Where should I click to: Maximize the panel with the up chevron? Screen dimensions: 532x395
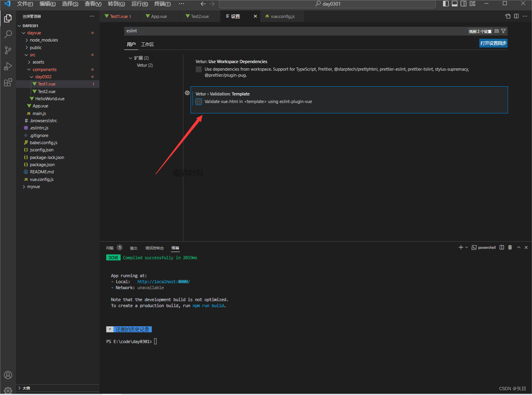[x=518, y=248]
